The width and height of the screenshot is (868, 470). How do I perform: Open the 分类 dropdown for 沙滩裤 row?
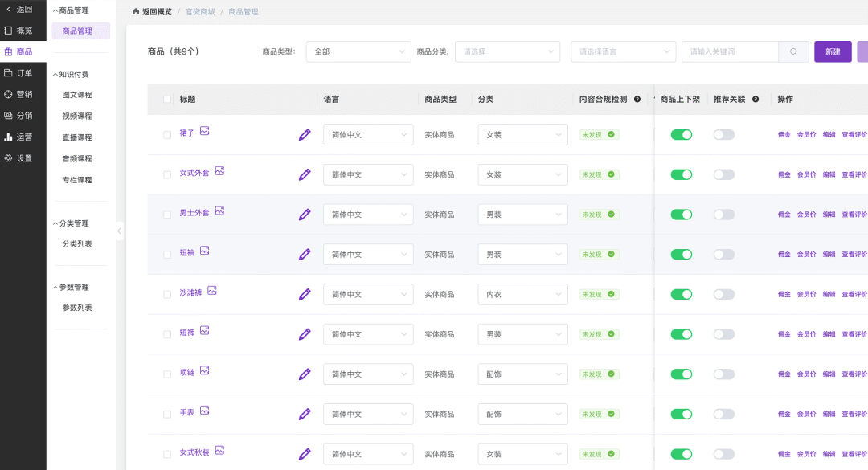point(522,295)
